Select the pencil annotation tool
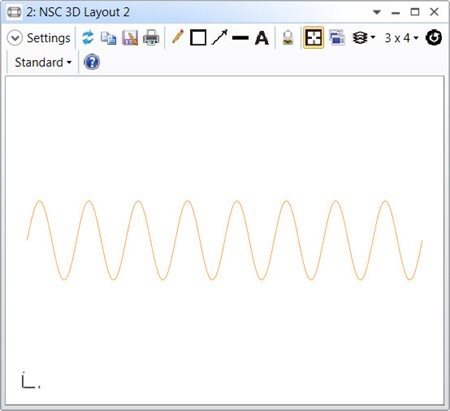450x411 pixels. (178, 37)
